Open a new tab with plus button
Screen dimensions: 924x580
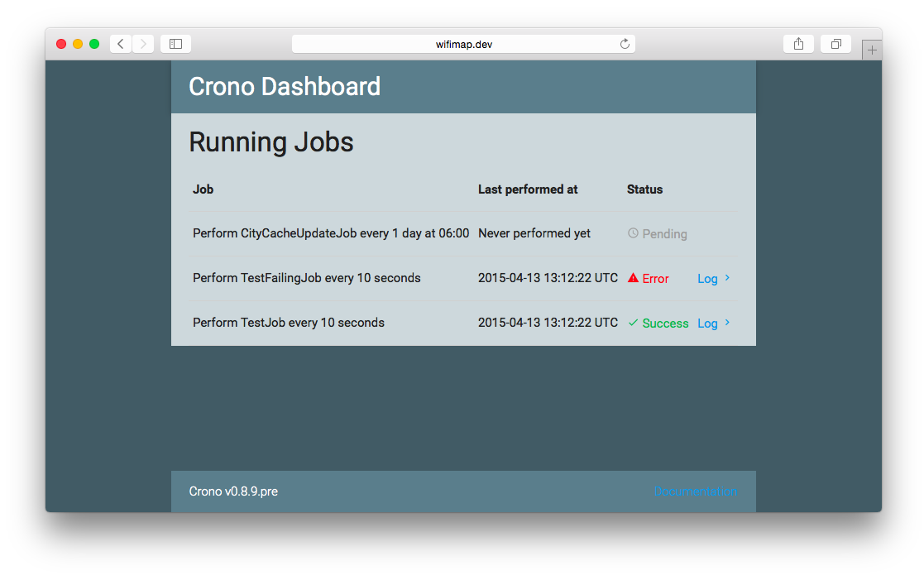coord(871,50)
